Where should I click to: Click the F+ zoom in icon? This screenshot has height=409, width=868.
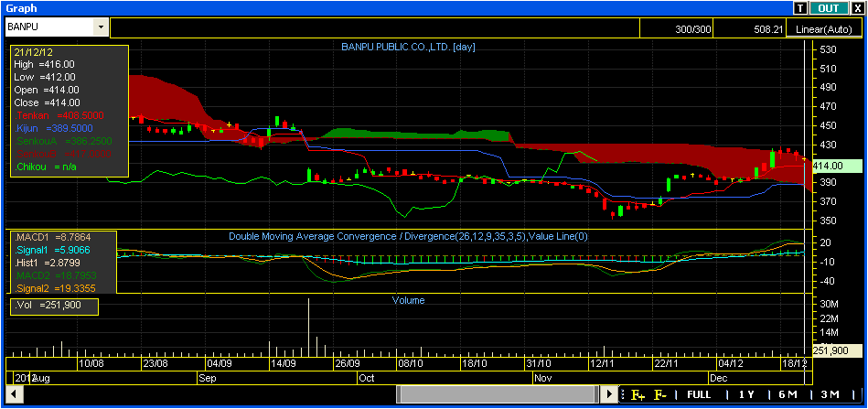click(638, 394)
